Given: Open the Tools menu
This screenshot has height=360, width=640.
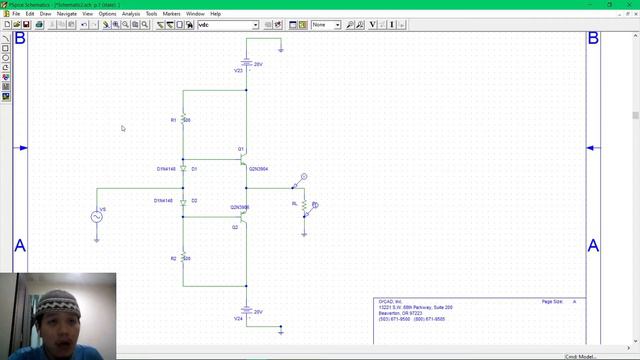Looking at the screenshot, I should (x=151, y=14).
